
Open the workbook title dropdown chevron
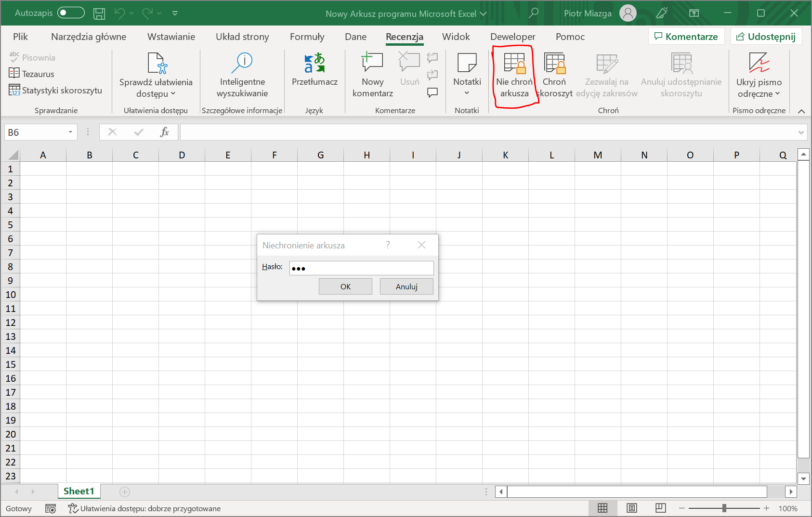coord(483,14)
